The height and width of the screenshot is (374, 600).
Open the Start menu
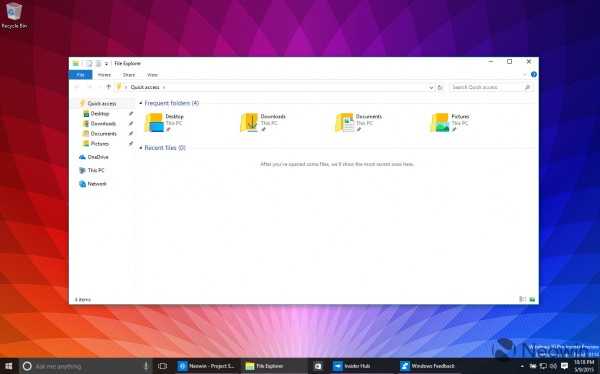tap(8, 366)
